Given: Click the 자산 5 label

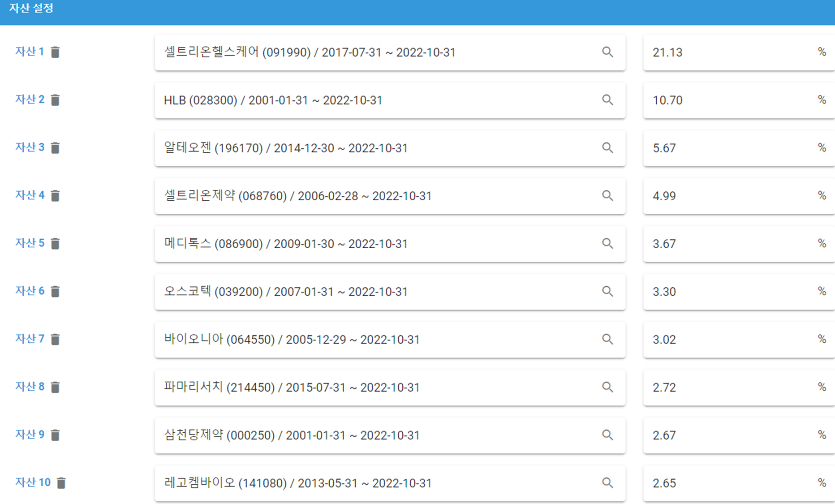Looking at the screenshot, I should click(x=30, y=243).
